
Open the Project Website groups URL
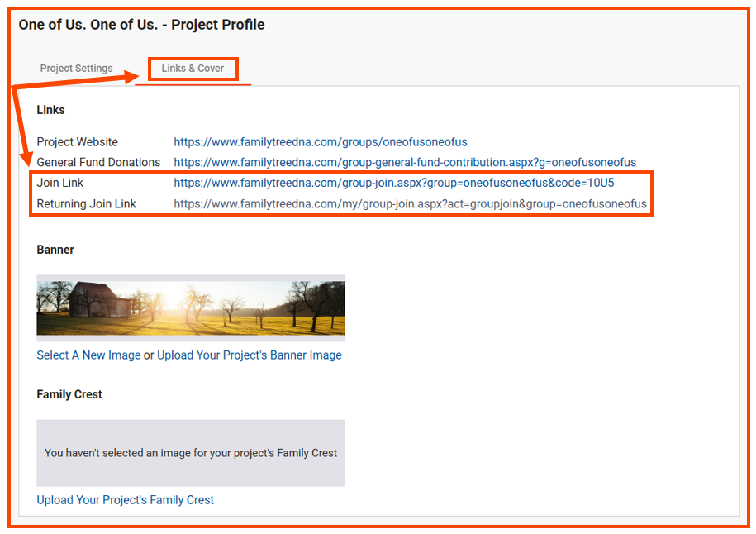(x=320, y=142)
